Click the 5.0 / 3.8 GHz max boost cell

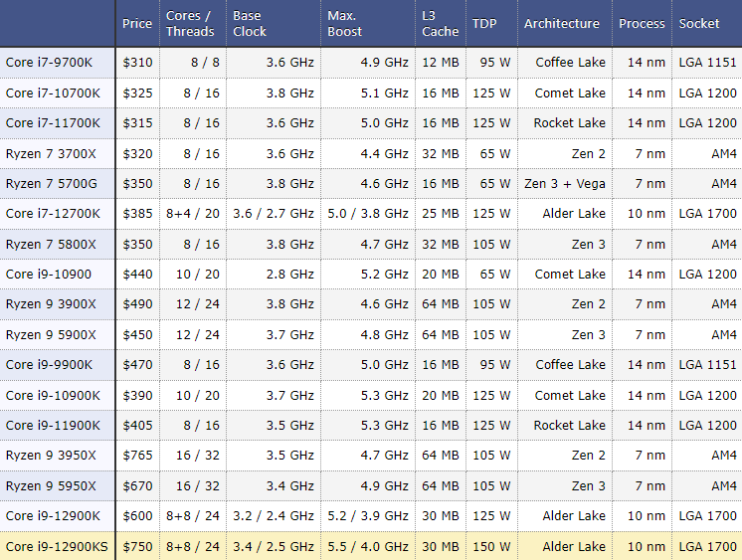[x=368, y=214]
